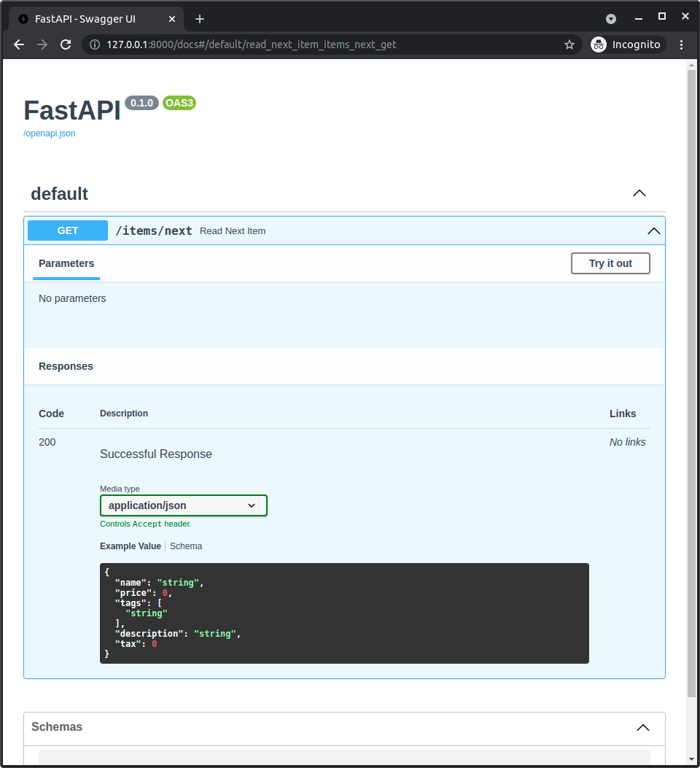Image resolution: width=700 pixels, height=768 pixels.
Task: Switch to the Schema tab
Action: point(186,546)
